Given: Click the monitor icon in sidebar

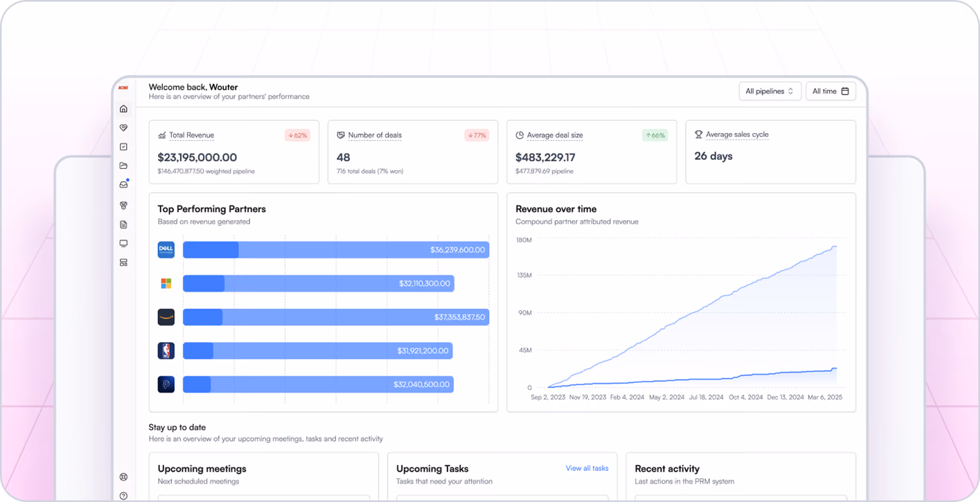Looking at the screenshot, I should [x=124, y=243].
